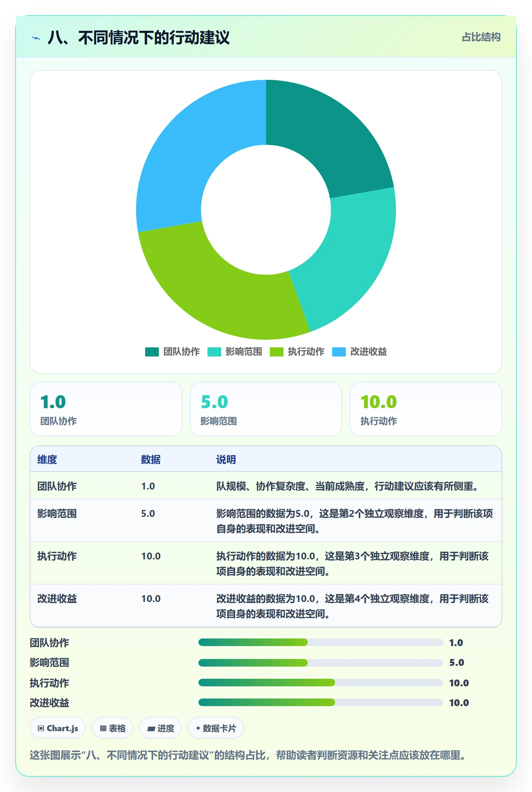
Task: Click the 维度 column header
Action: [x=47, y=459]
